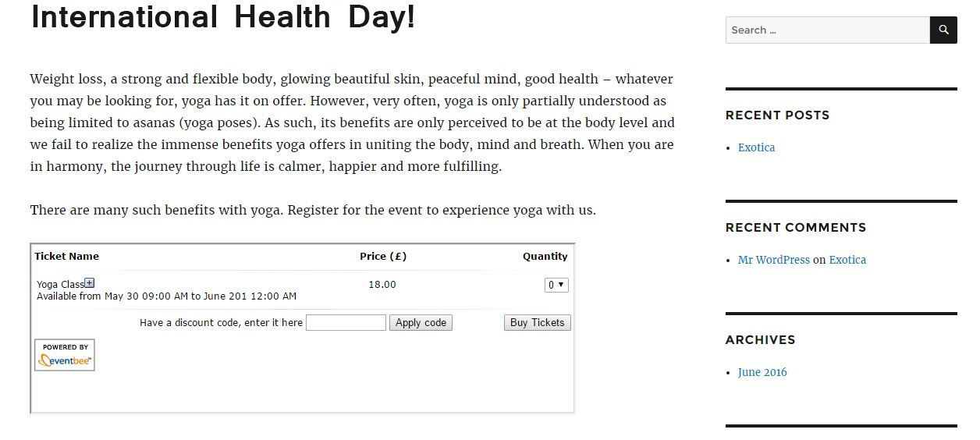Click the Powered by Eventbee logo
The width and height of the screenshot is (980, 440).
click(65, 355)
